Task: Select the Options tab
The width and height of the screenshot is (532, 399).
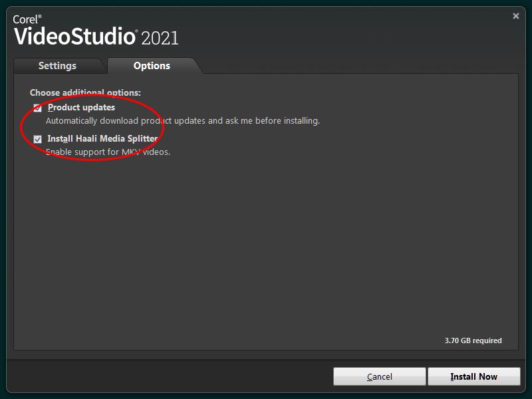Action: [152, 66]
